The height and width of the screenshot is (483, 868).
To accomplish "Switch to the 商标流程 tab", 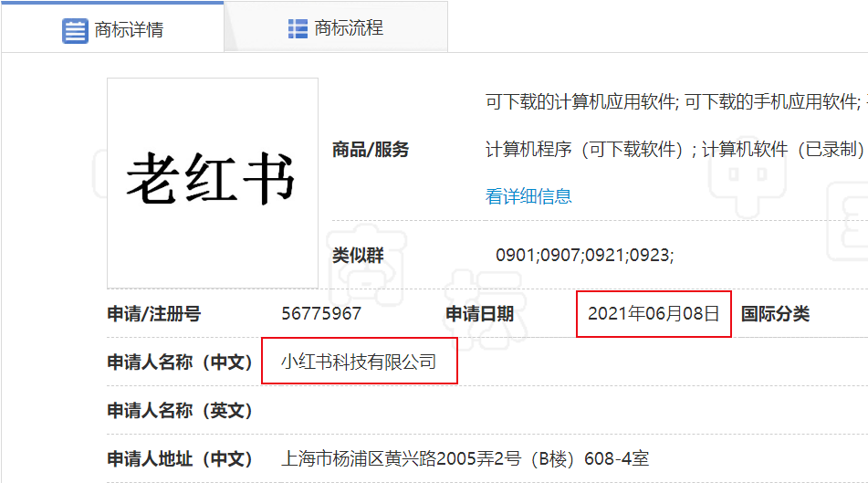I will pyautogui.click(x=336, y=27).
